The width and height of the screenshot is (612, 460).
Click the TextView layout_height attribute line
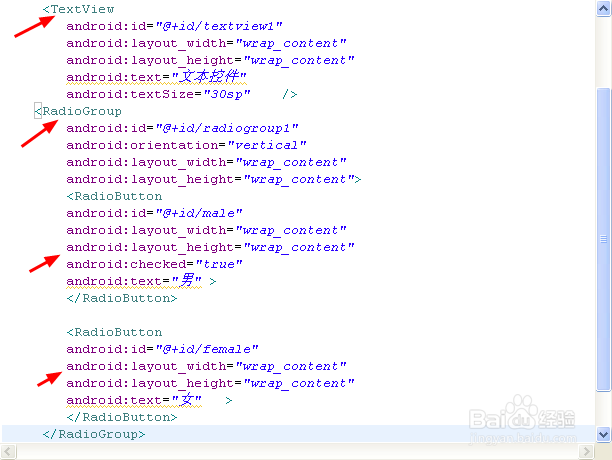tap(210, 60)
